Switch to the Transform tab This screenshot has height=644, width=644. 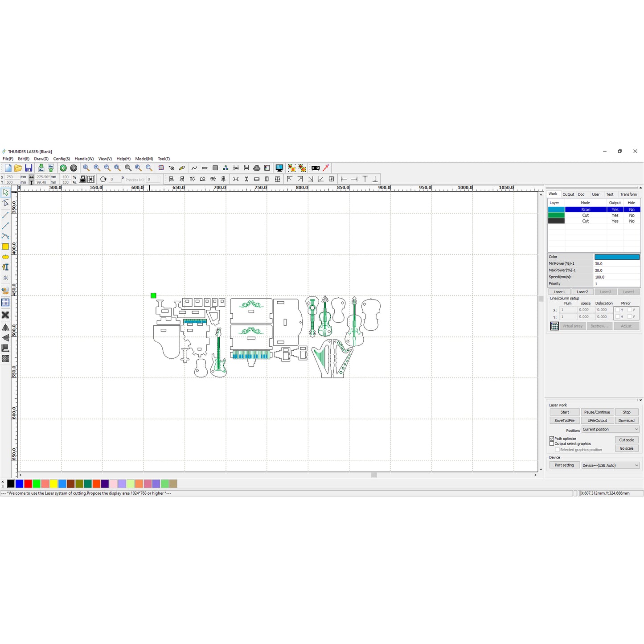point(628,194)
